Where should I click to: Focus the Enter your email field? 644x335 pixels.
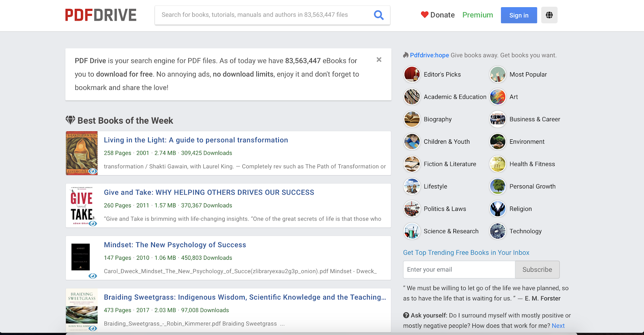pyautogui.click(x=459, y=270)
